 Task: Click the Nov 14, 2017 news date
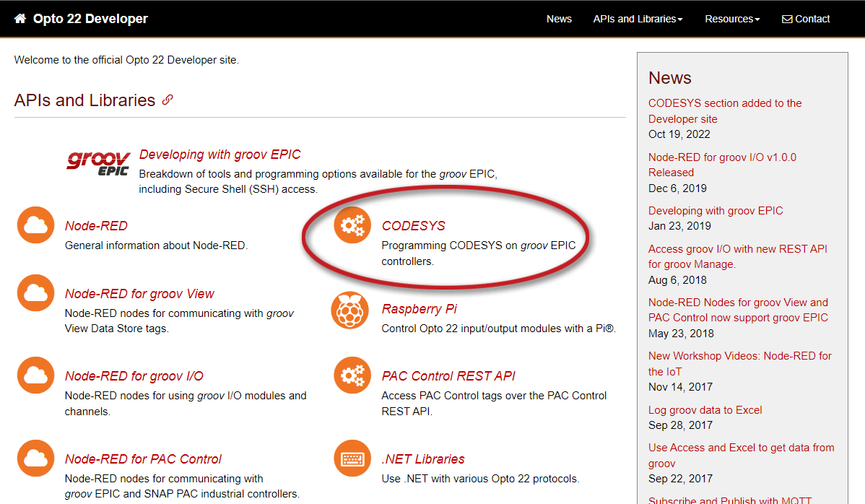coord(680,386)
